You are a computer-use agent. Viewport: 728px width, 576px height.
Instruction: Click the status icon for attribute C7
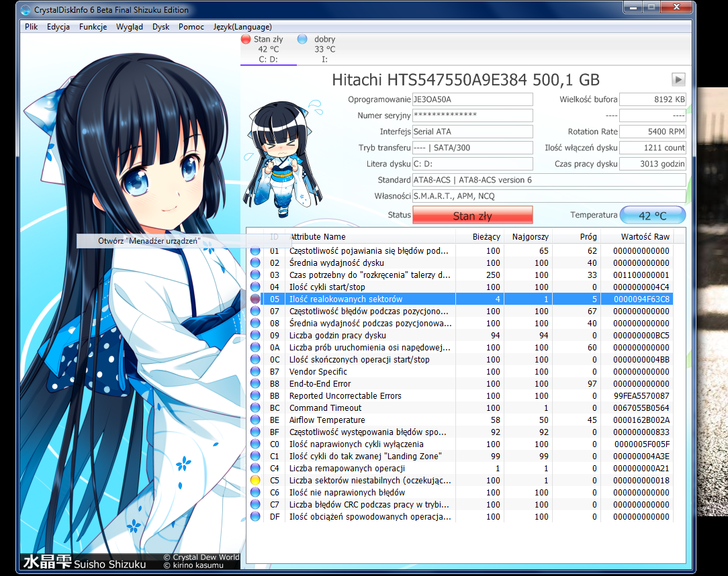click(255, 504)
